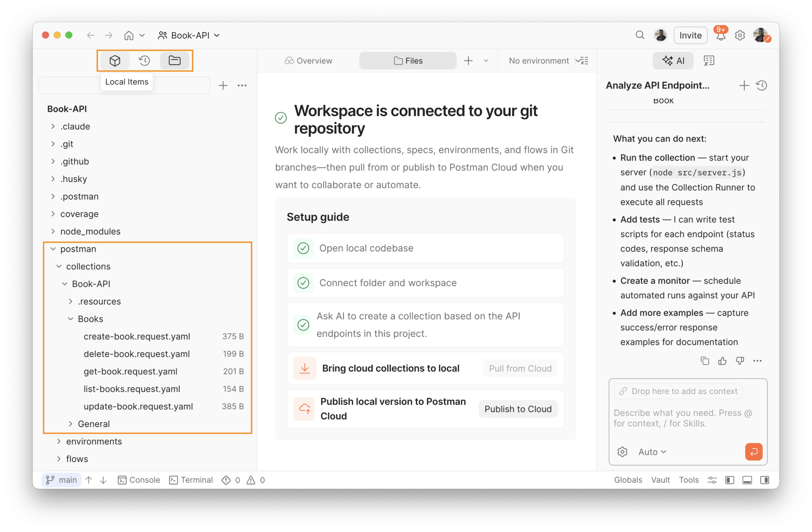Collapse the postman folder
Viewport: 812px width, 532px height.
tap(53, 249)
